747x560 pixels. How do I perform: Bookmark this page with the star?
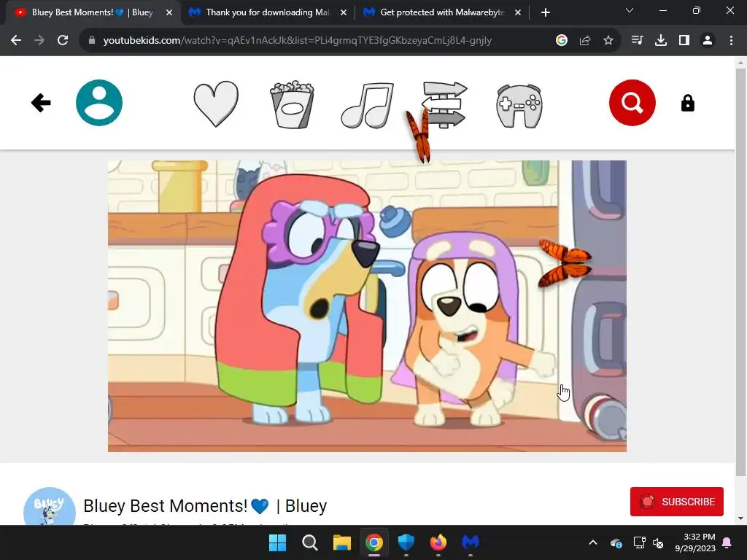(608, 41)
